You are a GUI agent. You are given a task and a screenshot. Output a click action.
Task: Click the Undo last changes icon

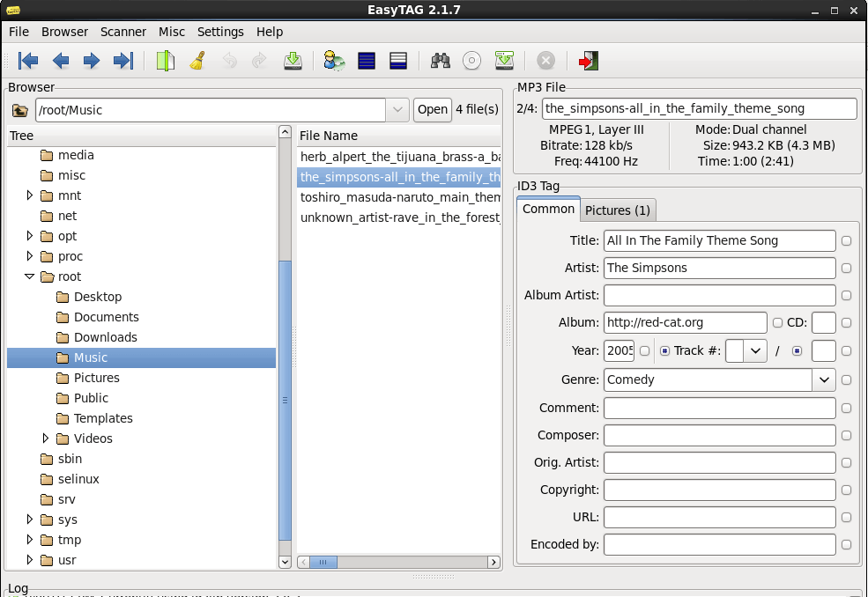[x=229, y=61]
